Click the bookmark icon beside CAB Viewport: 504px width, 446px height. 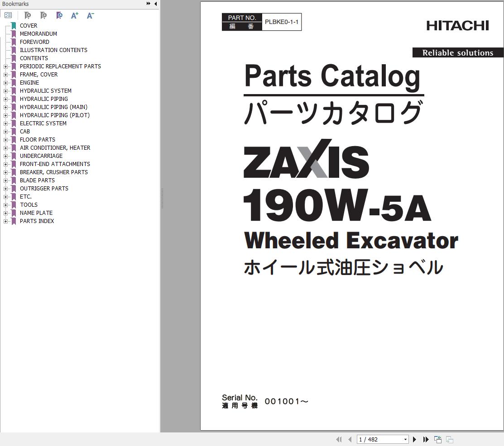tap(14, 132)
